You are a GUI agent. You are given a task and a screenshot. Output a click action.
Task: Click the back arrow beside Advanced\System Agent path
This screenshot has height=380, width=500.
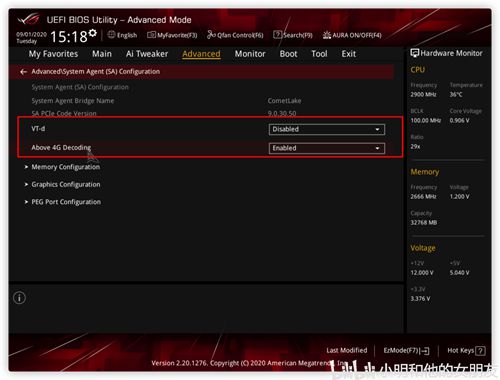(23, 72)
